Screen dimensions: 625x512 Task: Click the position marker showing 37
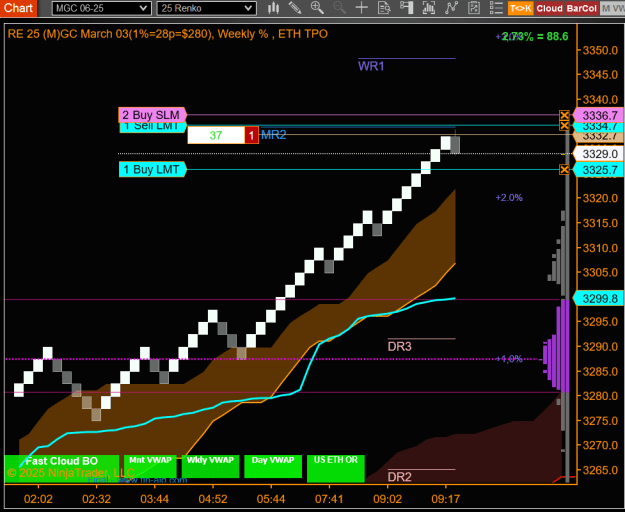(216, 135)
